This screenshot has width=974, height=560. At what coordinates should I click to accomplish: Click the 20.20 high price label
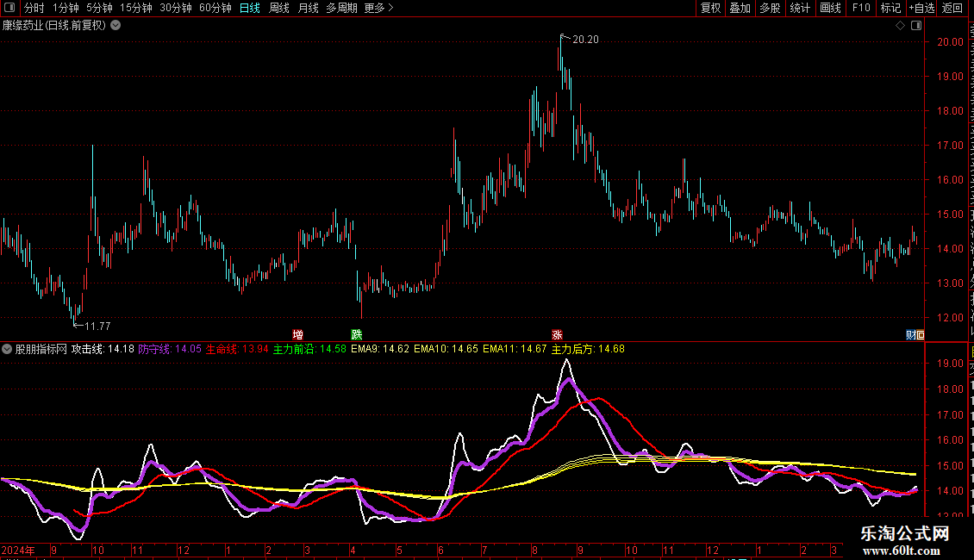(x=585, y=39)
